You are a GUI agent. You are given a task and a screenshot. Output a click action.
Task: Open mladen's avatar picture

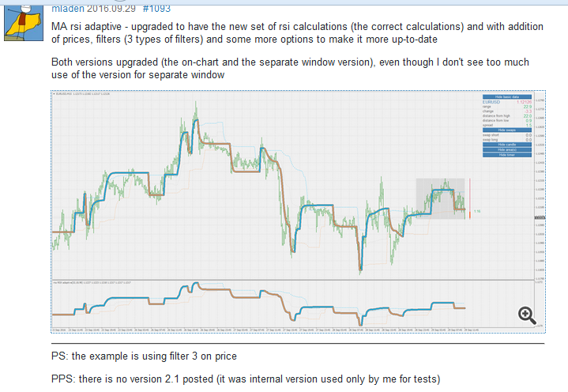25,20
